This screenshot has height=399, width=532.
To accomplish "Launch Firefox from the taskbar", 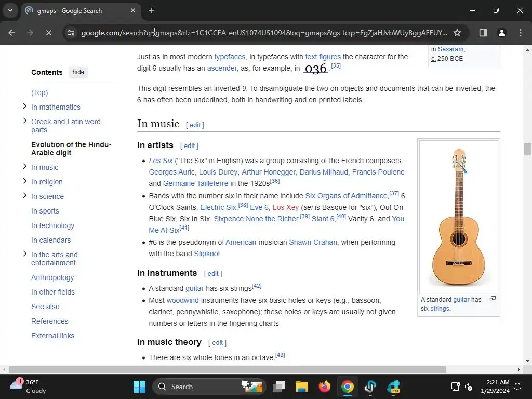I will [x=325, y=387].
